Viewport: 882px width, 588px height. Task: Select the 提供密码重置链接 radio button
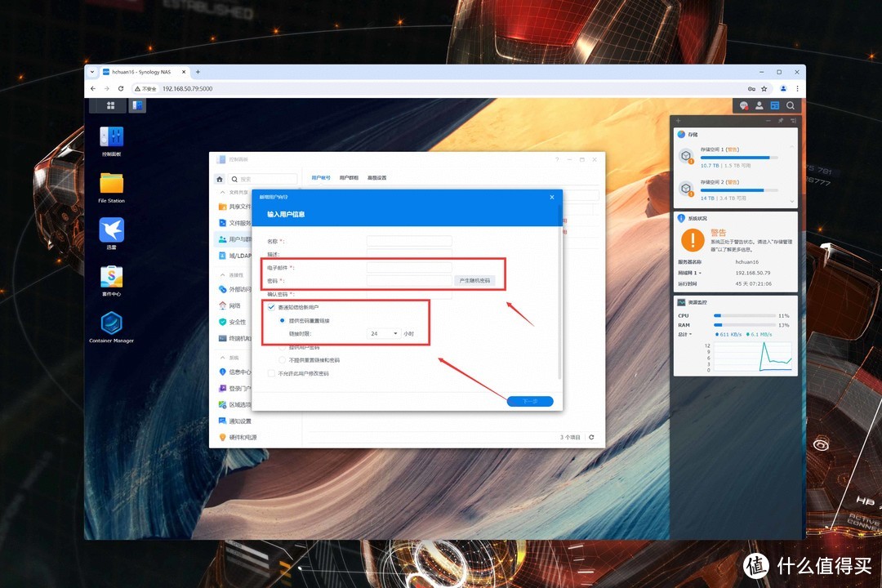coord(283,320)
